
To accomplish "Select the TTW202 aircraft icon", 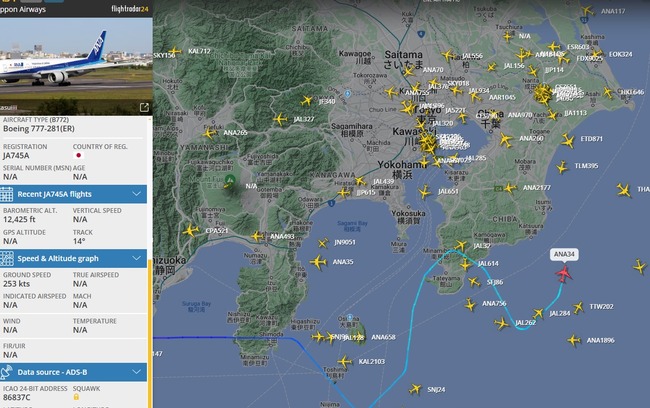I will point(579,307).
